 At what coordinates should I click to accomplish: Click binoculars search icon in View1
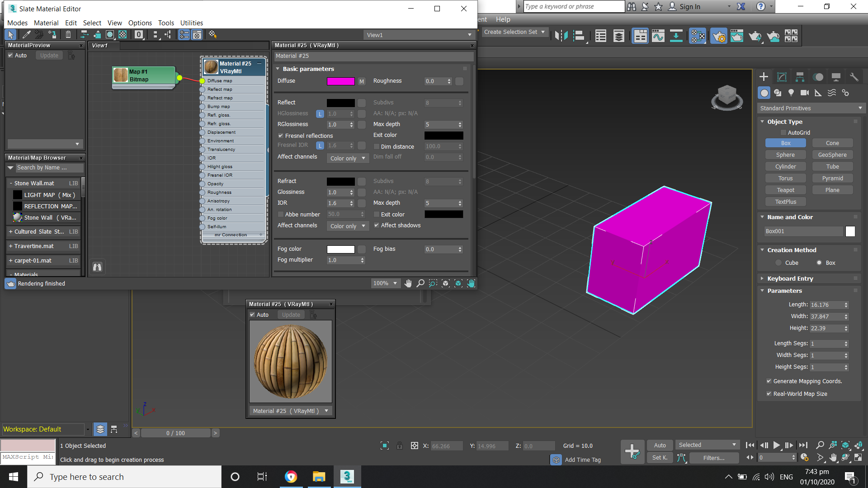97,267
